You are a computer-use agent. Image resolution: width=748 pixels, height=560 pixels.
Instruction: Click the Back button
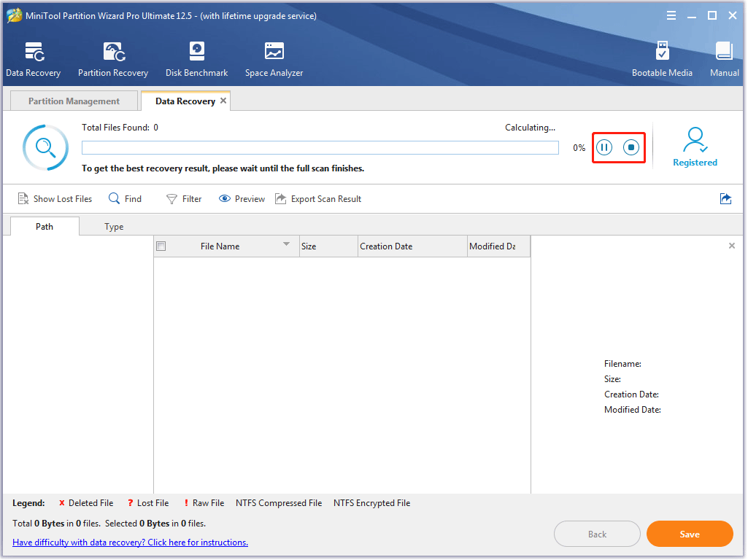(x=597, y=534)
